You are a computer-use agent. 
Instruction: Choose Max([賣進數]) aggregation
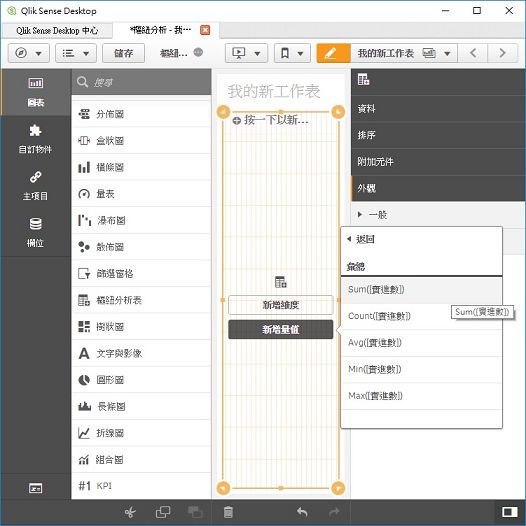(x=421, y=396)
